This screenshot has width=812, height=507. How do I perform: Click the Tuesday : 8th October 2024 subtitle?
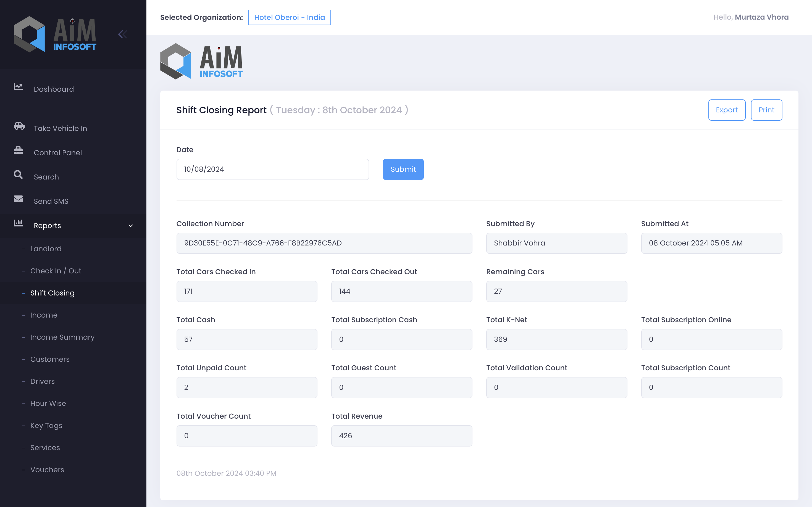click(339, 110)
